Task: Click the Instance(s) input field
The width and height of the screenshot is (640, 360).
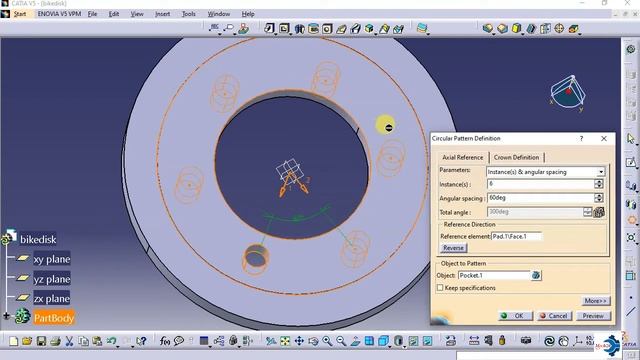Action: 540,184
